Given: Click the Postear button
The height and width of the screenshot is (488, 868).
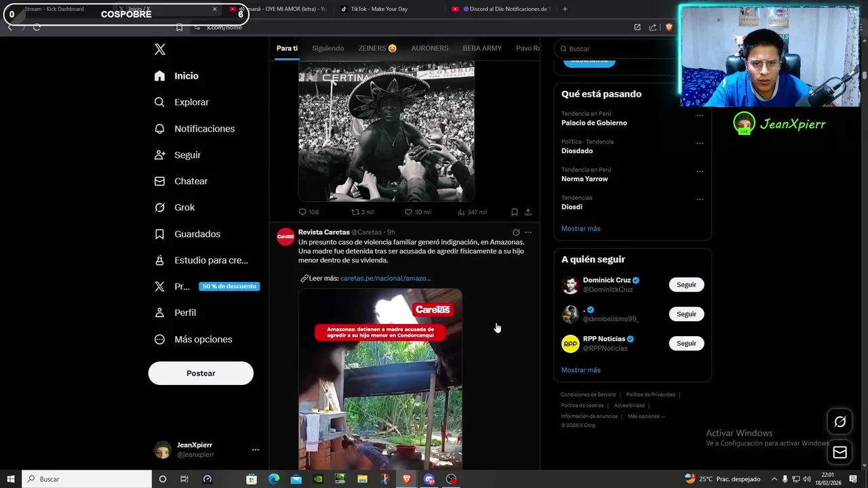Looking at the screenshot, I should click(x=201, y=373).
